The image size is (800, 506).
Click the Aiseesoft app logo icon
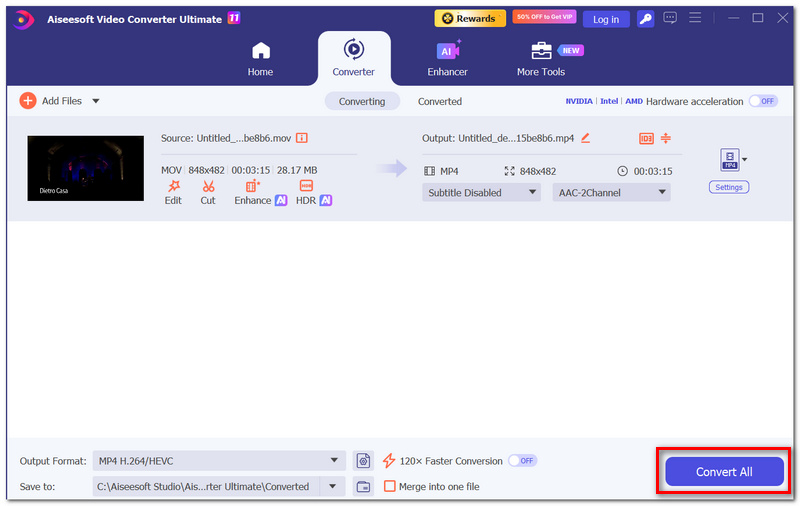tap(24, 19)
